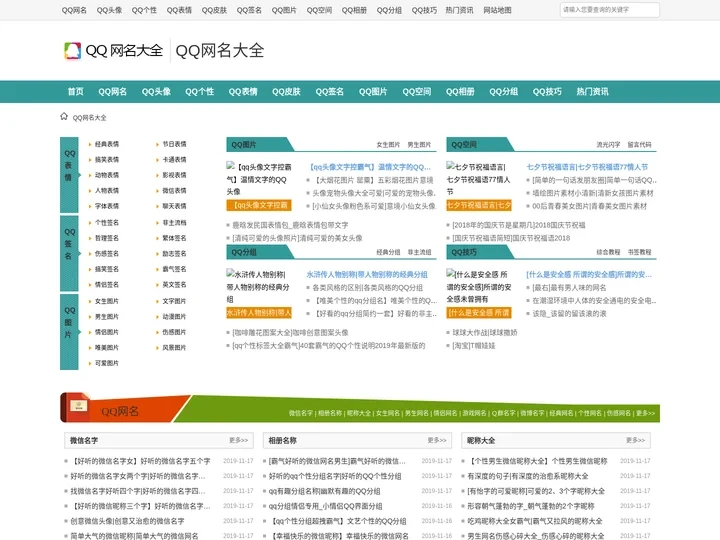Click 更多>> beside 昵称大全 heading
Image resolution: width=720 pixels, height=540 pixels.
(x=635, y=440)
